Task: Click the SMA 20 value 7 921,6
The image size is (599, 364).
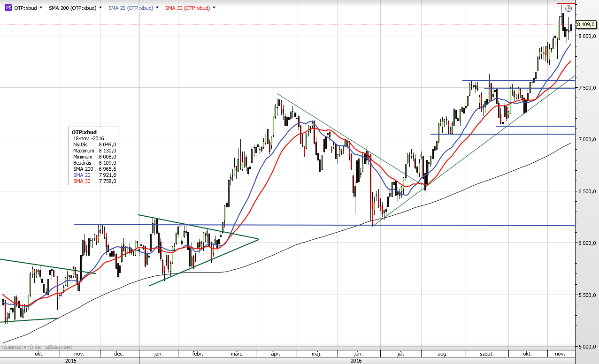Action: (108, 175)
